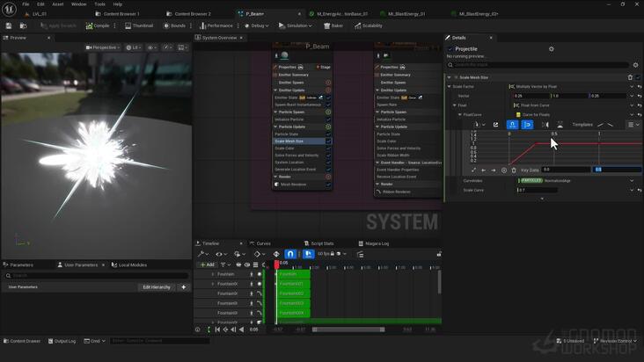Flip the curve horizontally

(545, 125)
